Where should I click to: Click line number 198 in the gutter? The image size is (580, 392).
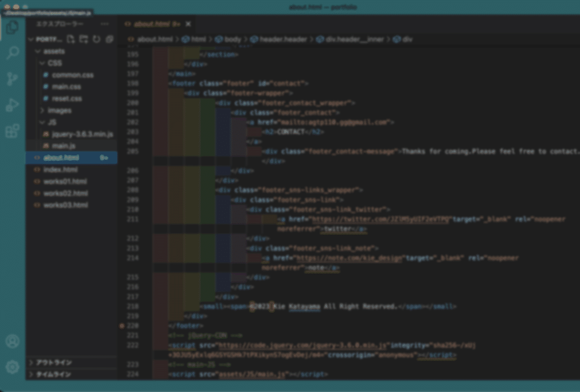[x=132, y=84]
